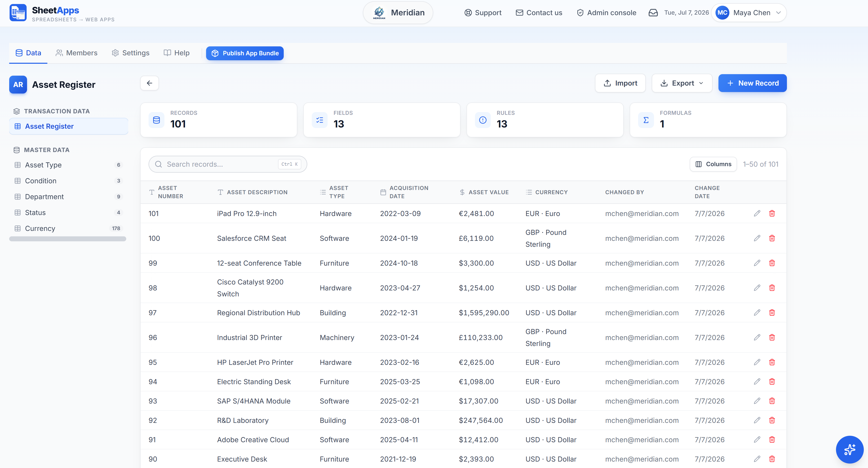Click the back arrow button
The height and width of the screenshot is (468, 868).
point(150,83)
